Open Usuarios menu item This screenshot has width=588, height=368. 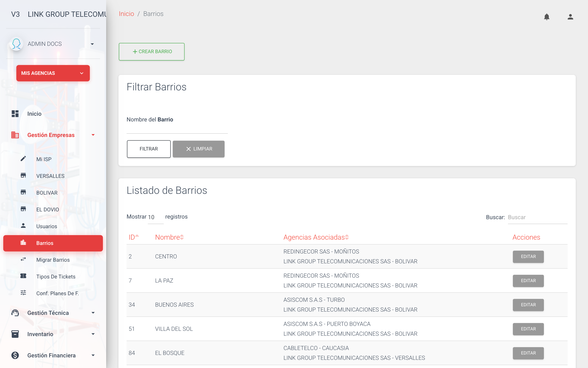[53, 226]
